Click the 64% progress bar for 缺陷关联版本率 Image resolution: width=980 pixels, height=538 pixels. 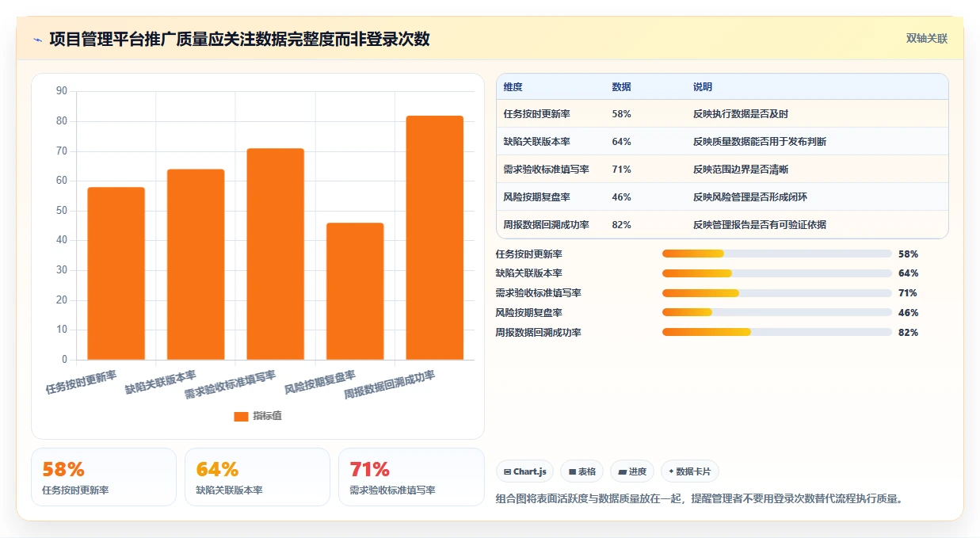(x=777, y=273)
